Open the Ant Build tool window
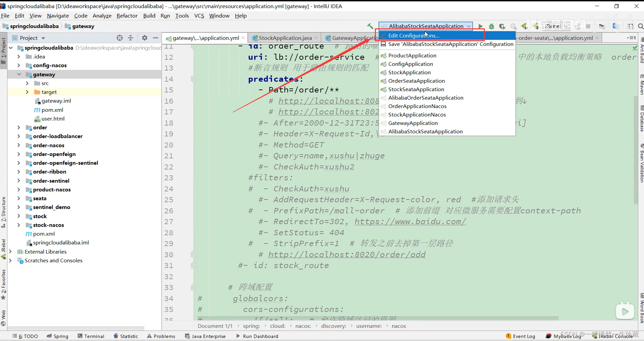This screenshot has height=341, width=644. [641, 50]
